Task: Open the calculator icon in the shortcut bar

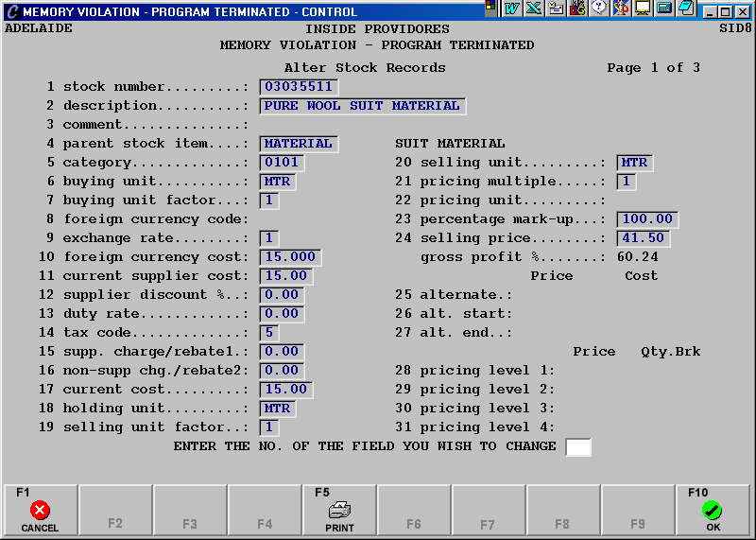Action: click(664, 9)
